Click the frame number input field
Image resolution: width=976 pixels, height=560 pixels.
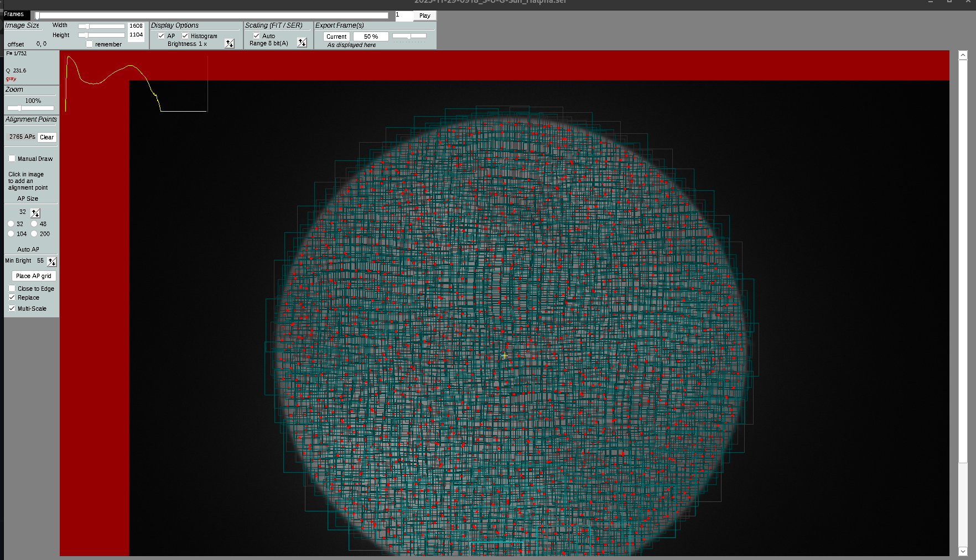point(403,15)
